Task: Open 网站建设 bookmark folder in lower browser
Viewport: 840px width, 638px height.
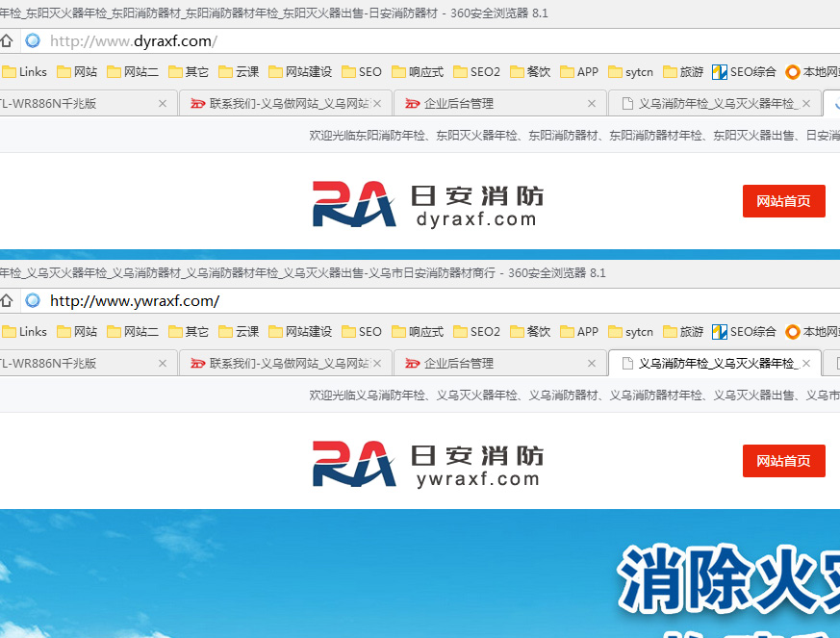Action: tap(300, 332)
